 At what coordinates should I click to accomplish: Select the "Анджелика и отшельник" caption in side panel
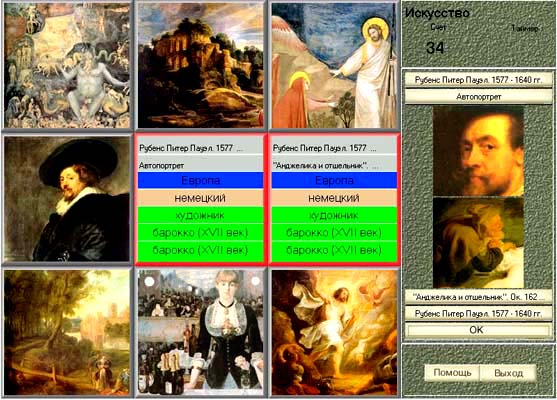(x=478, y=297)
